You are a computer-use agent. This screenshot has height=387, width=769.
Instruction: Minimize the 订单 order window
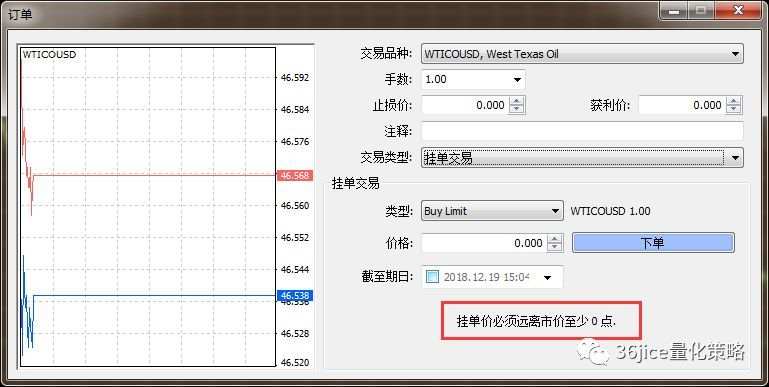tap(673, 11)
